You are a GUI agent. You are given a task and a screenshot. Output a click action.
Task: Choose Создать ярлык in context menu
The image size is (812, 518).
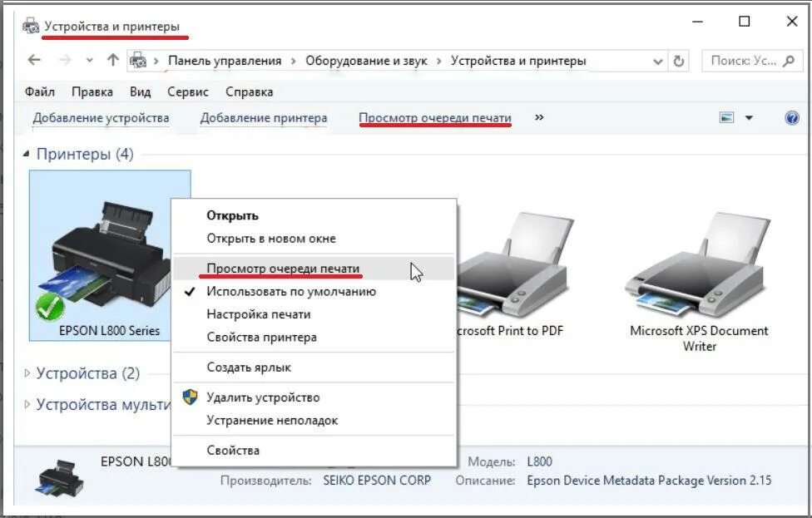pos(314,368)
